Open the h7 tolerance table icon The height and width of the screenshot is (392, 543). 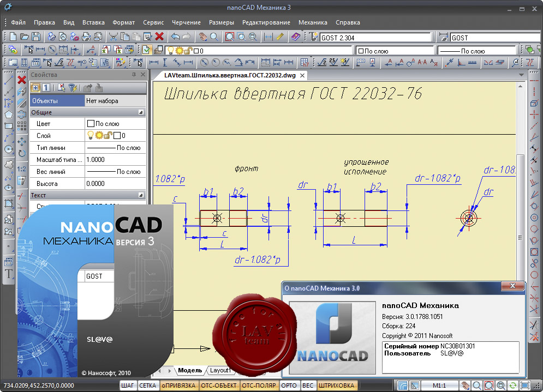click(305, 63)
